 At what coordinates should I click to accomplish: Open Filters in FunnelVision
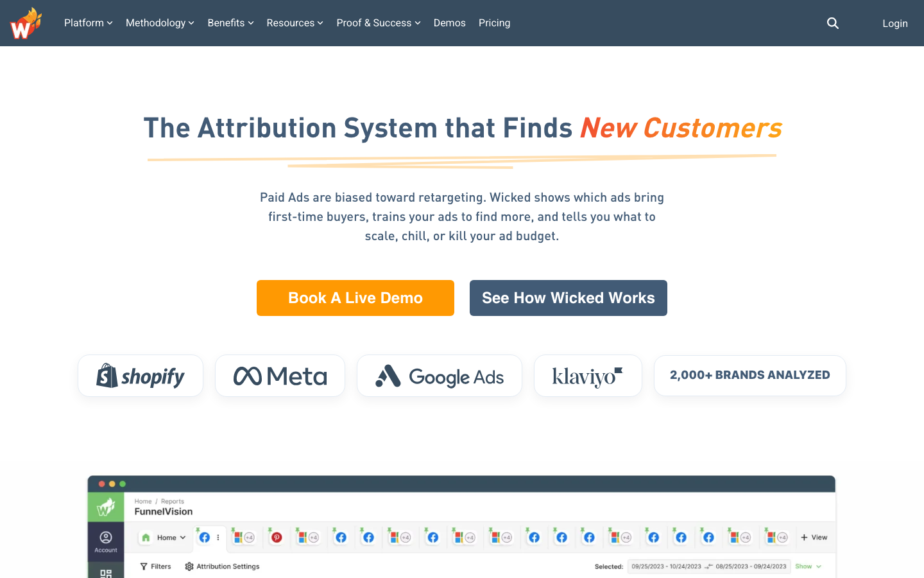[155, 566]
